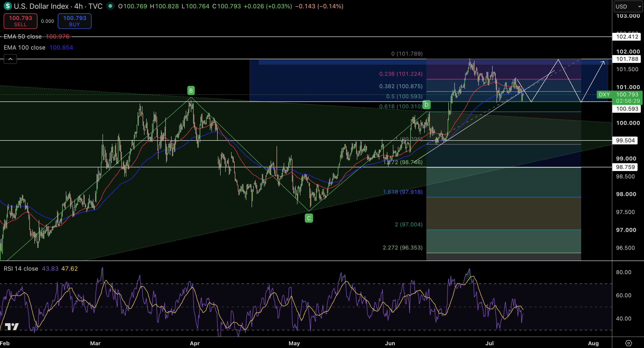The height and width of the screenshot is (348, 644).
Task: Click the blue BUY 100.793 button
Action: pyautogui.click(x=75, y=21)
